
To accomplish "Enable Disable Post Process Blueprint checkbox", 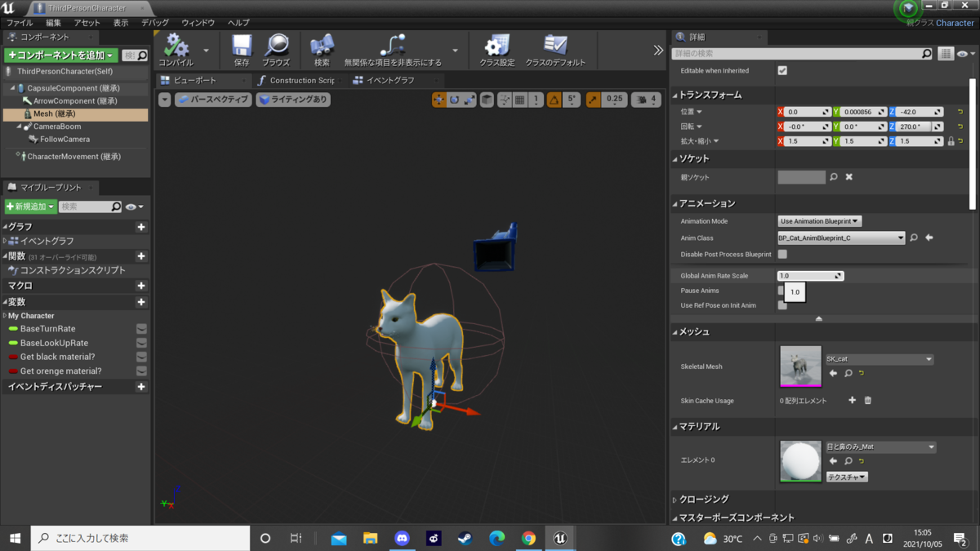I will 782,255.
